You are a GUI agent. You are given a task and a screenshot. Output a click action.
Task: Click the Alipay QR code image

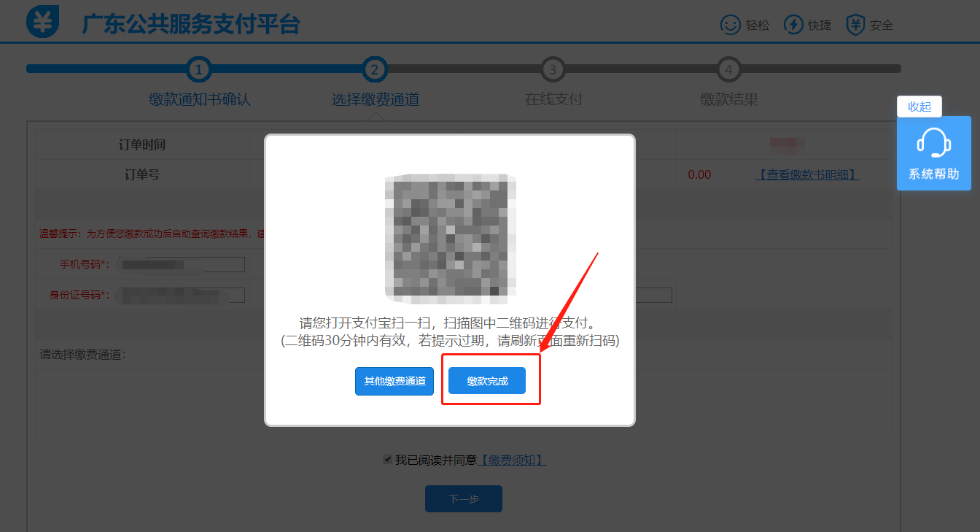click(x=450, y=239)
